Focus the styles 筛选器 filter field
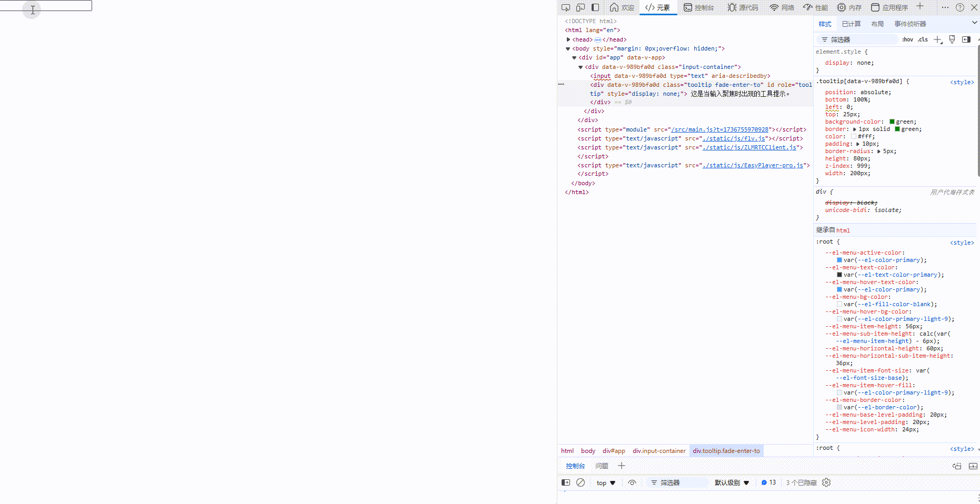The height and width of the screenshot is (504, 980). pyautogui.click(x=858, y=39)
